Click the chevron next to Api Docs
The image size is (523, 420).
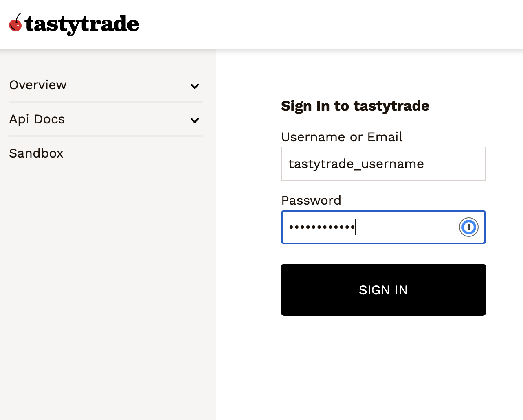point(195,120)
